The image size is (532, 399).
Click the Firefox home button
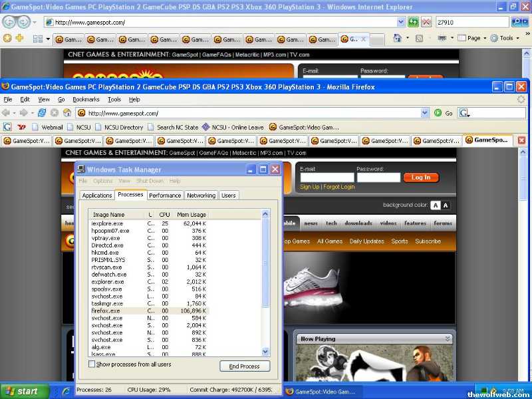coord(67,113)
